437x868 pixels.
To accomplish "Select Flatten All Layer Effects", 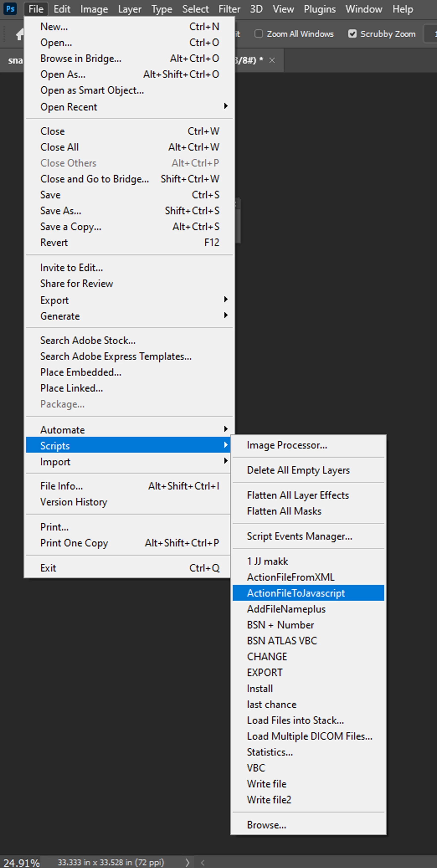I will tap(308, 495).
